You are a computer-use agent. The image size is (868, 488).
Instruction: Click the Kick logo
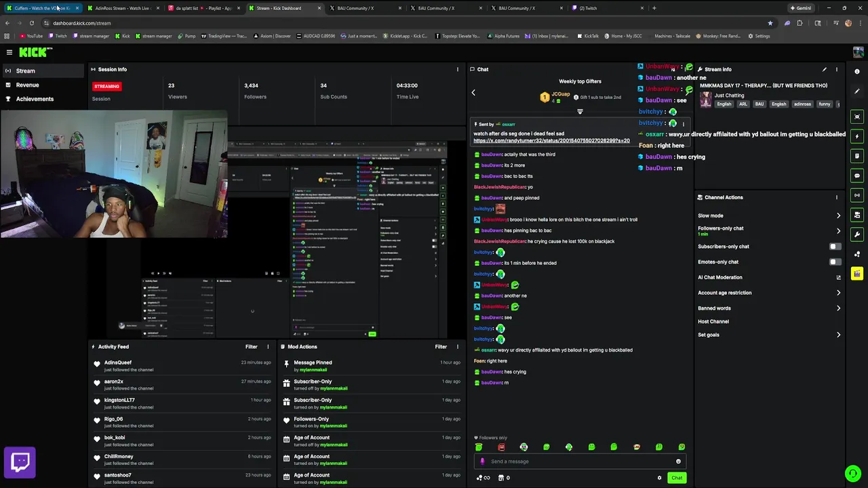33,52
